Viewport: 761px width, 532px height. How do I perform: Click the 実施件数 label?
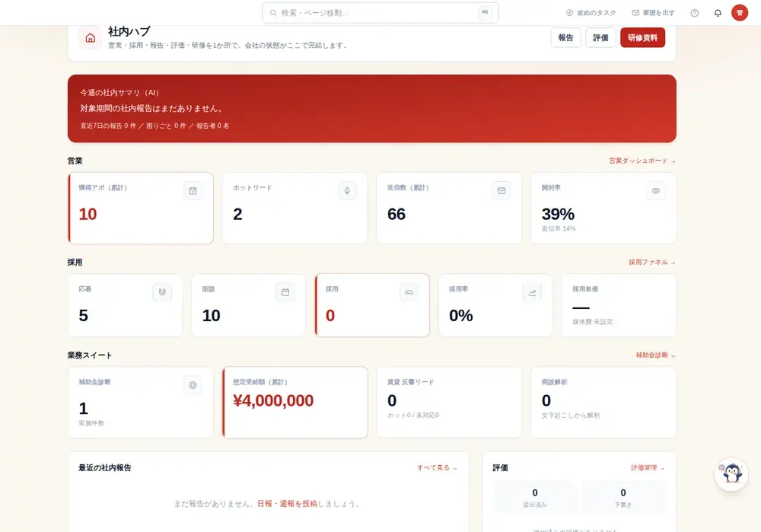click(91, 423)
